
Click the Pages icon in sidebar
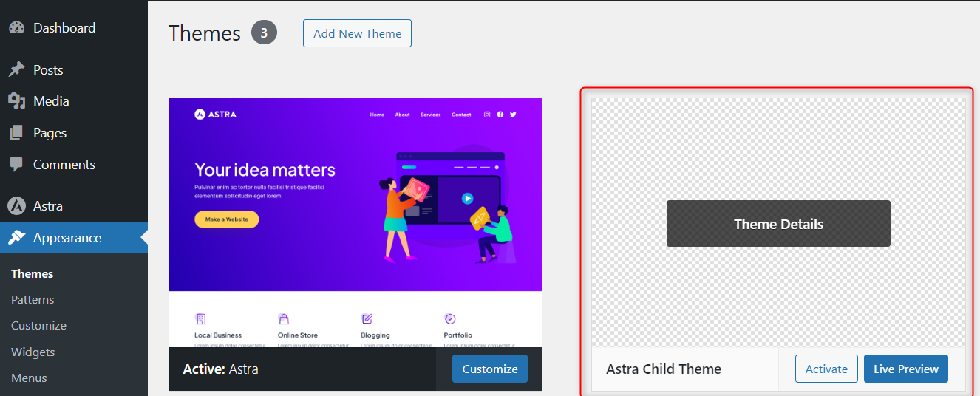coord(16,133)
